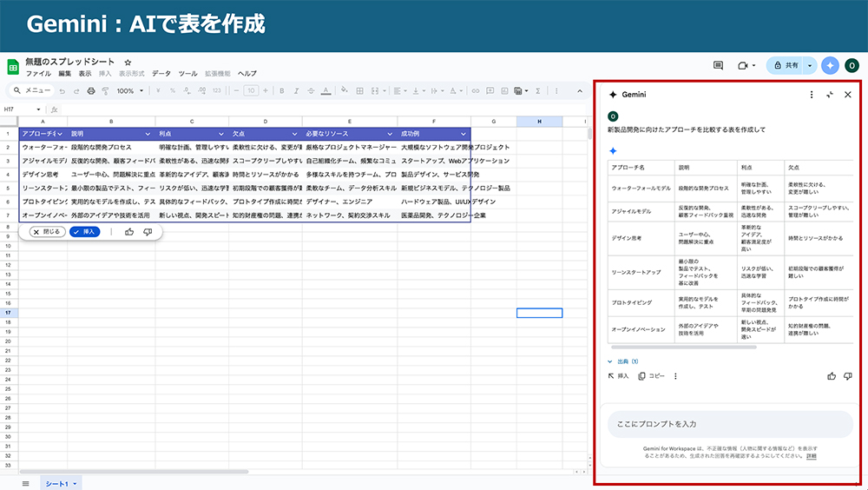Click the メニュー search box
This screenshot has width=868, height=490.
coord(32,91)
